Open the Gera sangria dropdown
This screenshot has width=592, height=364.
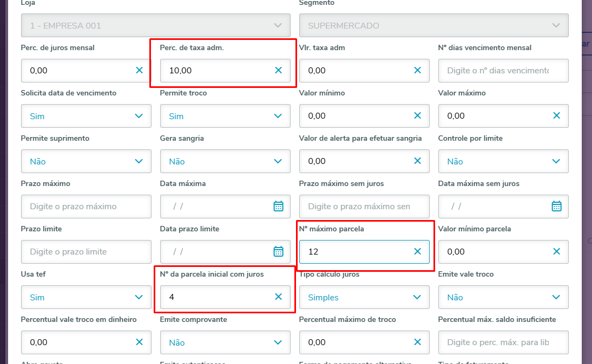tap(278, 161)
